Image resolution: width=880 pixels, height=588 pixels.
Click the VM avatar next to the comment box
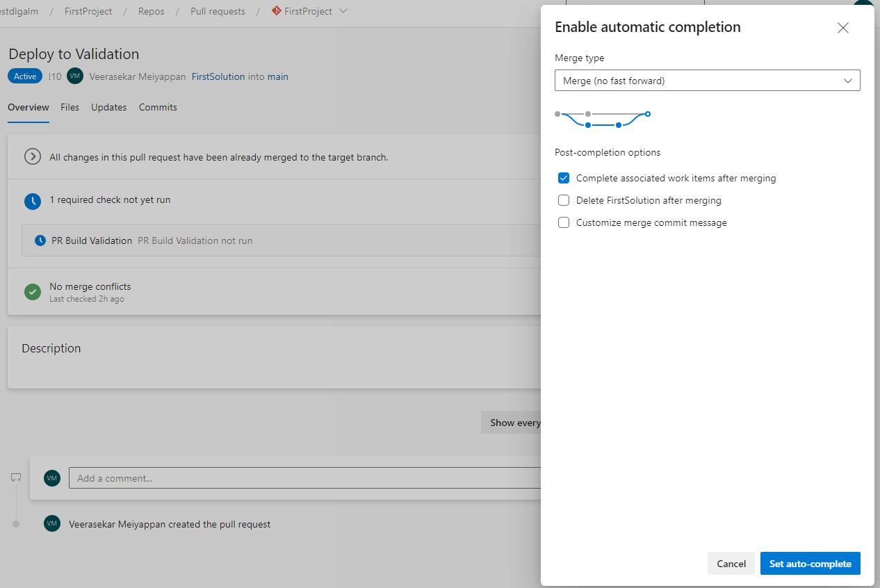[52, 477]
